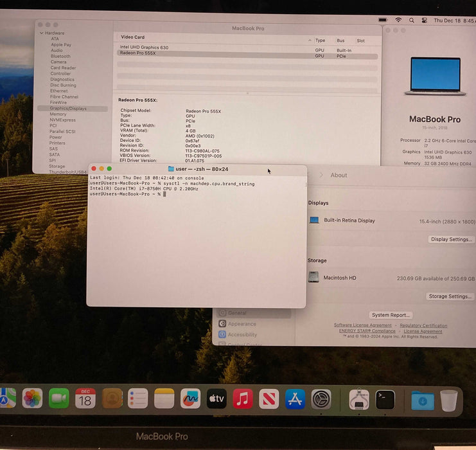Select Ethernet in hardware sidebar
This screenshot has width=476, height=450.
[x=59, y=91]
